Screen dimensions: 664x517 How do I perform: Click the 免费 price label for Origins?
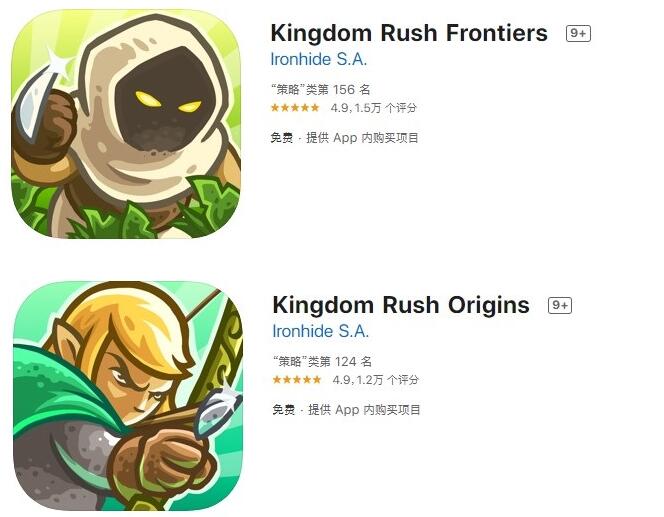click(x=284, y=410)
